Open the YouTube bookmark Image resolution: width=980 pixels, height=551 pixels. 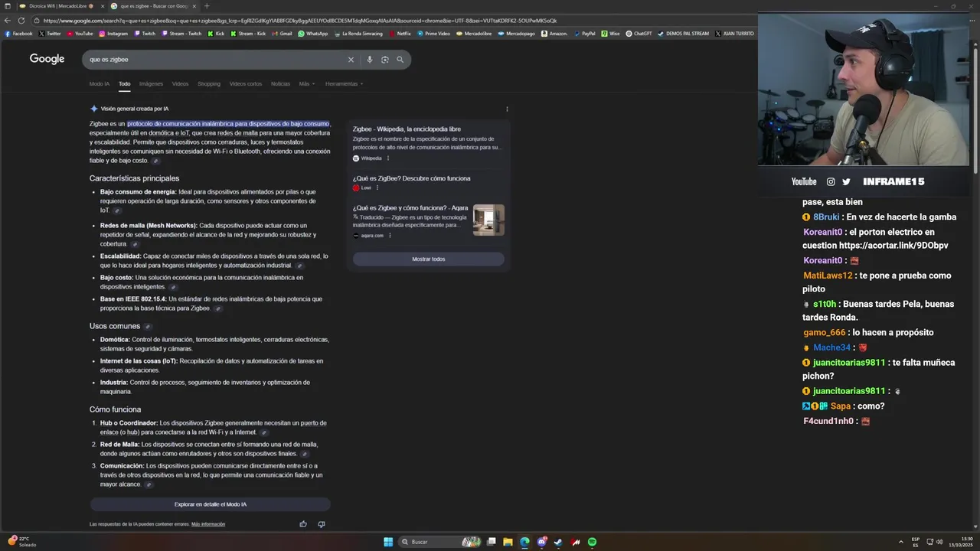[80, 34]
